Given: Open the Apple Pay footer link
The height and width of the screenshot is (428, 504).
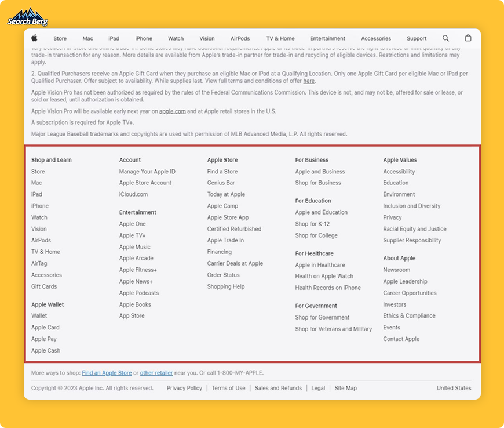Looking at the screenshot, I should coord(43,339).
